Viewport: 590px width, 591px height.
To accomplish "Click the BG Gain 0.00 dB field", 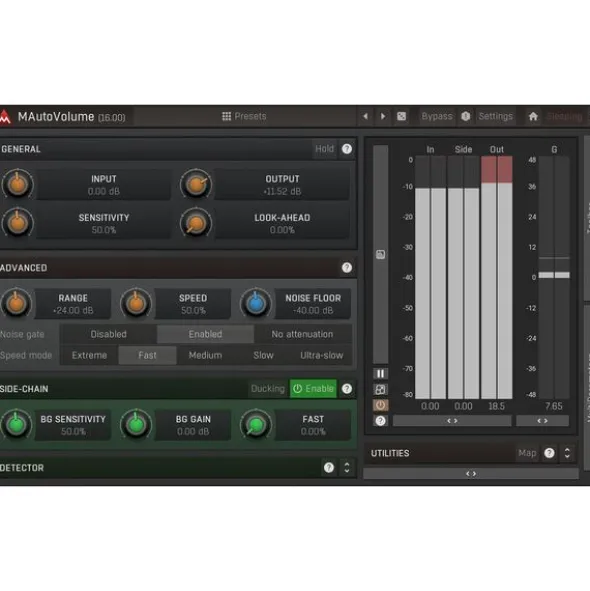I will coord(193,425).
